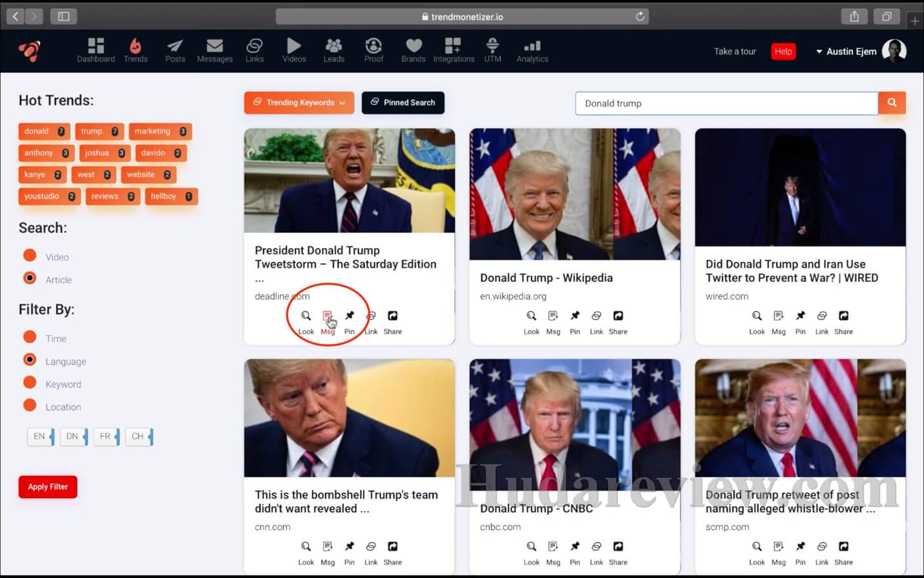Viewport: 924px width, 578px height.
Task: Open the Dashboard nav icon
Action: click(96, 46)
